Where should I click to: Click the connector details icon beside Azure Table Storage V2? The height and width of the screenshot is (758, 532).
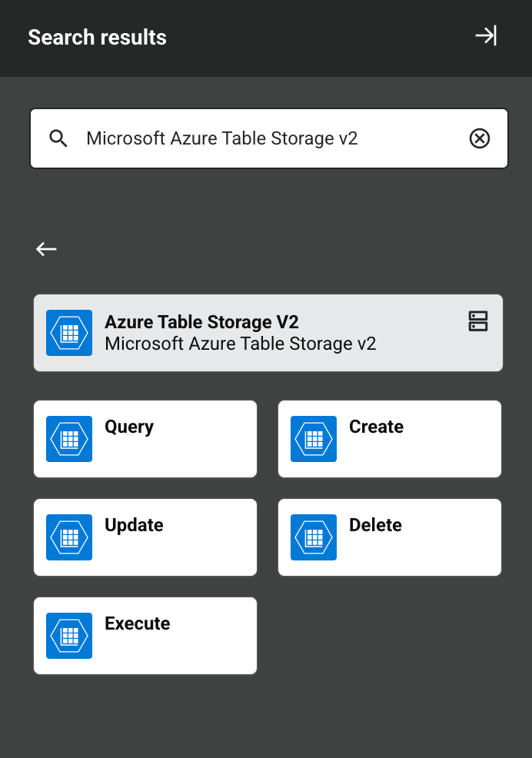478,321
